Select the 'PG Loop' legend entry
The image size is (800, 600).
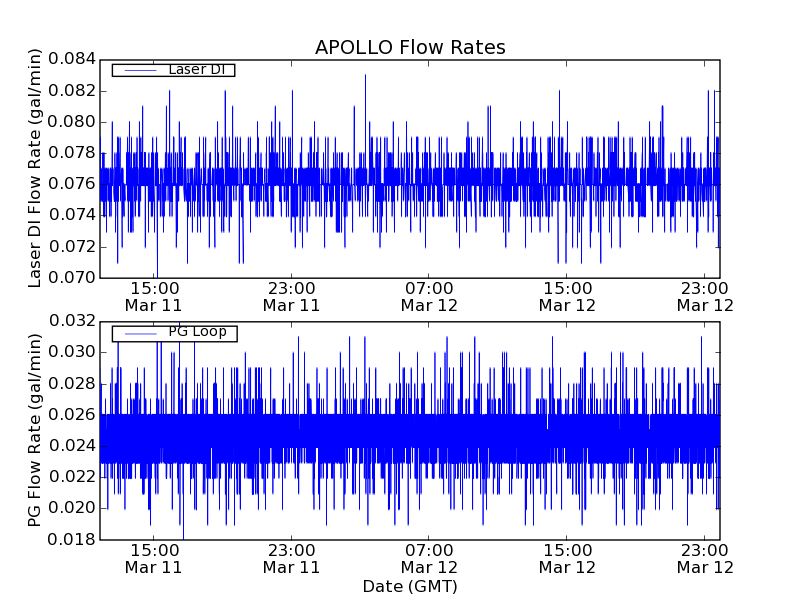[x=197, y=332]
